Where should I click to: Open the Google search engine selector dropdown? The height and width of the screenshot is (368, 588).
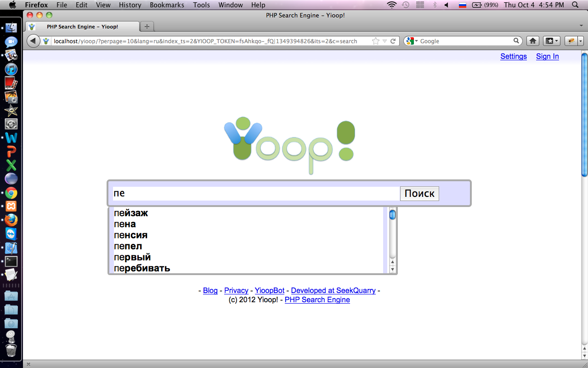pos(412,41)
